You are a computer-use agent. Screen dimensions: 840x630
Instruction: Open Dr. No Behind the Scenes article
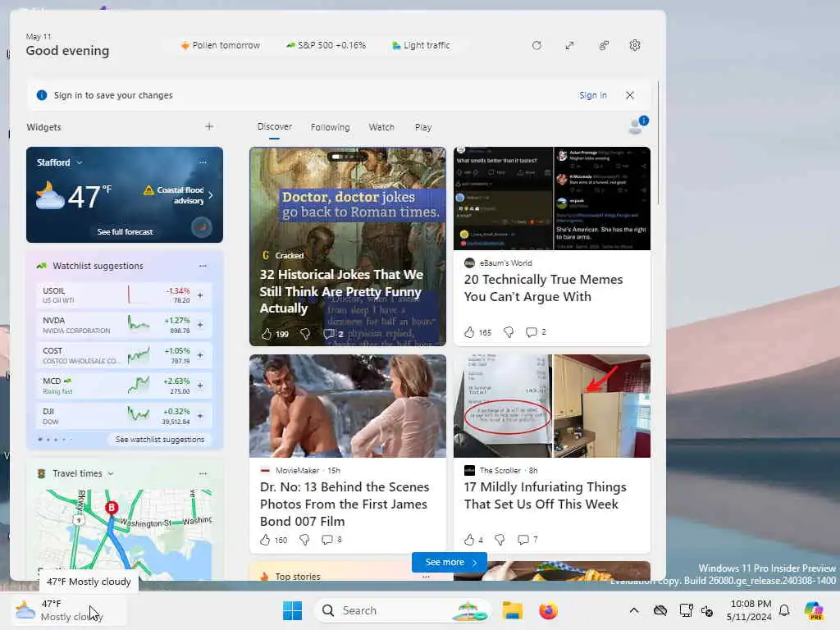point(345,504)
